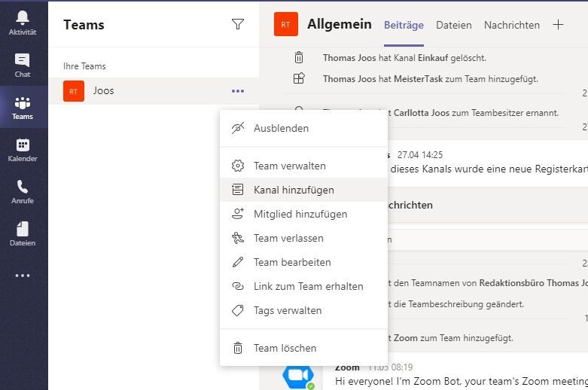The image size is (588, 390).
Task: Switch to the Dateien tab
Action: tap(454, 25)
